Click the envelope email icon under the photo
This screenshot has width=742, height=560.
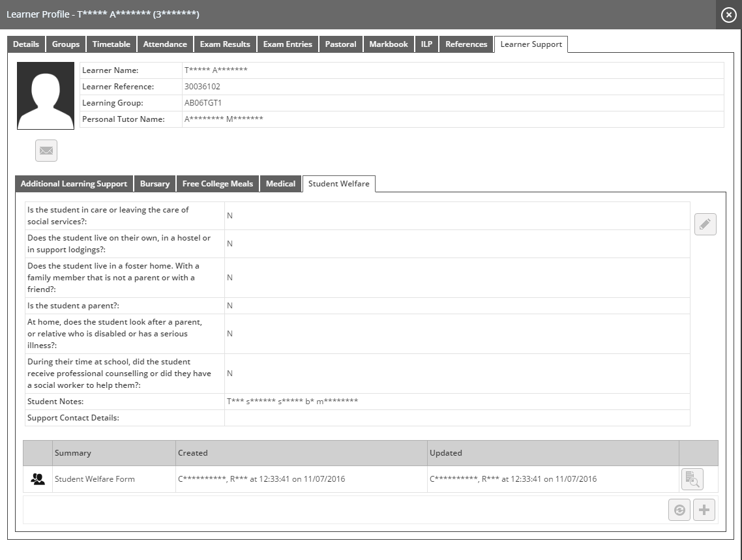pyautogui.click(x=46, y=151)
